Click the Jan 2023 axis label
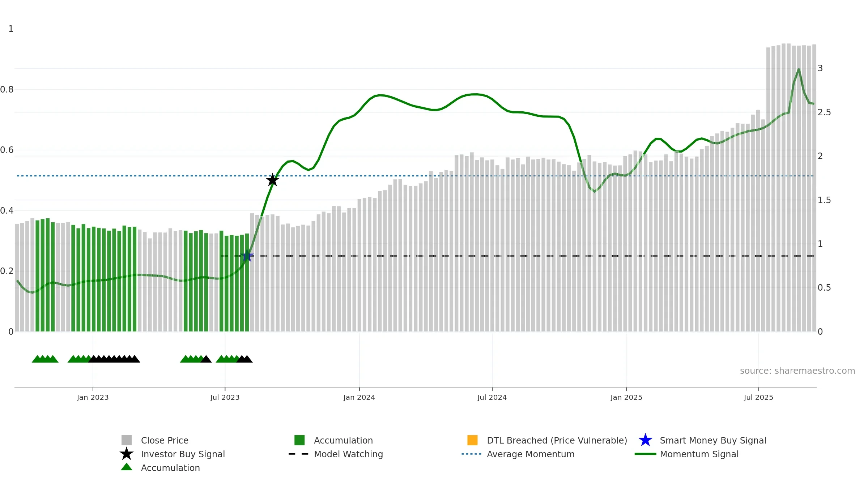The image size is (868, 488). 93,398
